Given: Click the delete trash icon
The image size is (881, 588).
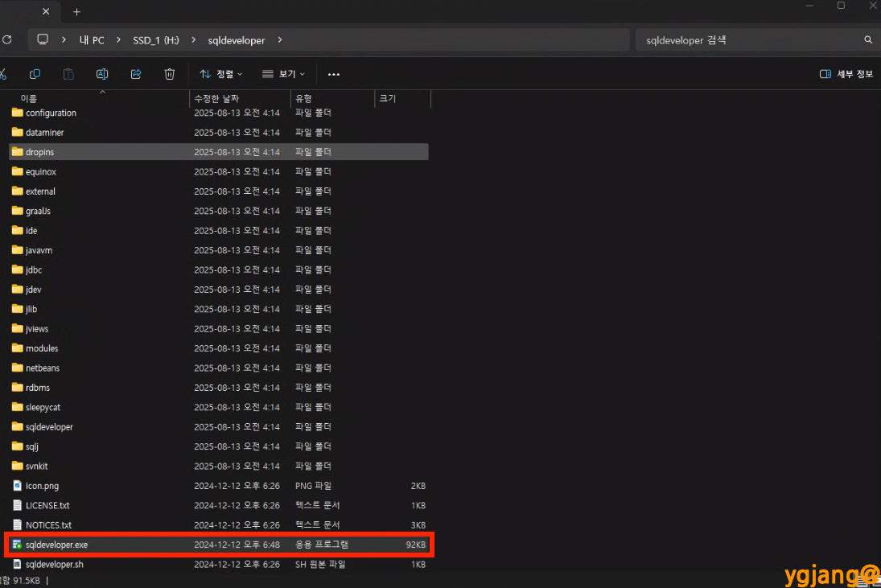Looking at the screenshot, I should [170, 74].
